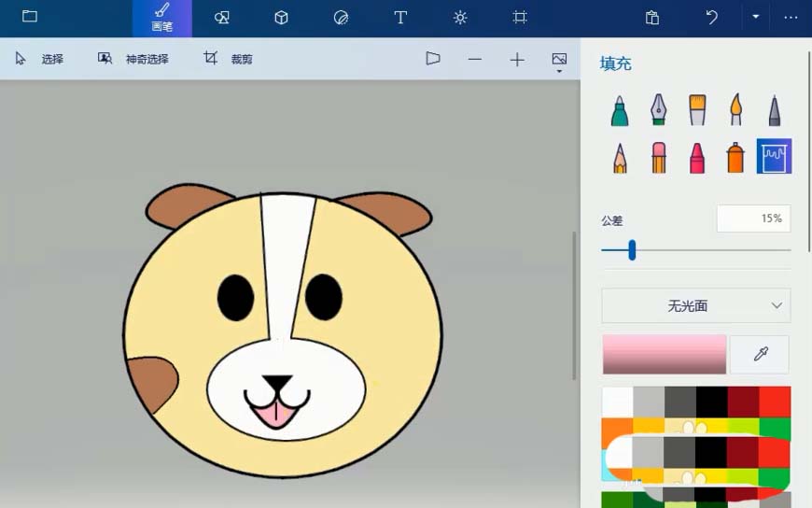Open the menu folder icon

coord(30,17)
